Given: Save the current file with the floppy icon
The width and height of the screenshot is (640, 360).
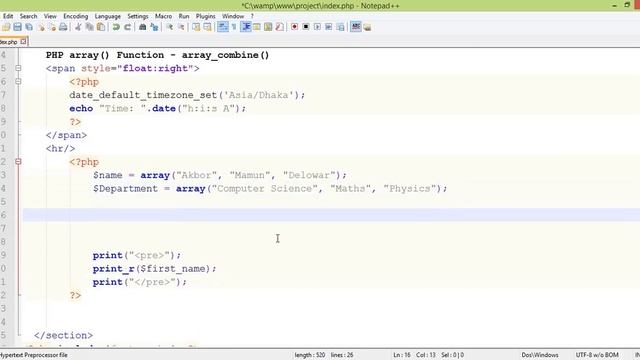Looking at the screenshot, I should 17,27.
